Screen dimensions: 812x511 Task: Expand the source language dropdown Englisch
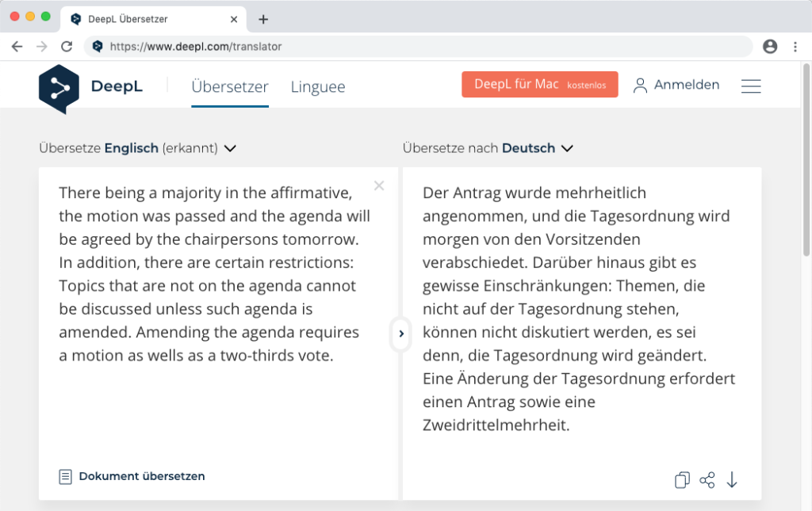tap(230, 148)
